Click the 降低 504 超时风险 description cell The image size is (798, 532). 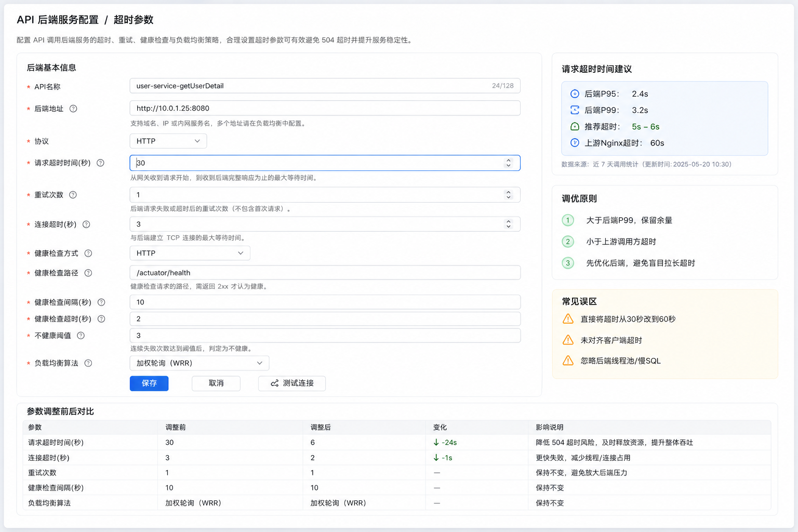pyautogui.click(x=615, y=443)
